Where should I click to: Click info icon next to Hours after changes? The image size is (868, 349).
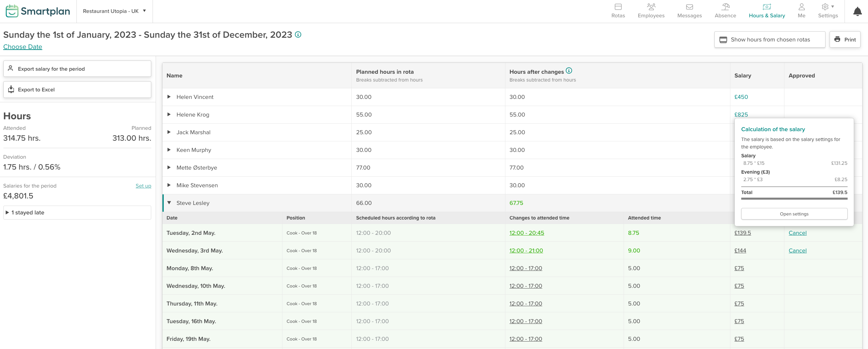coord(569,71)
